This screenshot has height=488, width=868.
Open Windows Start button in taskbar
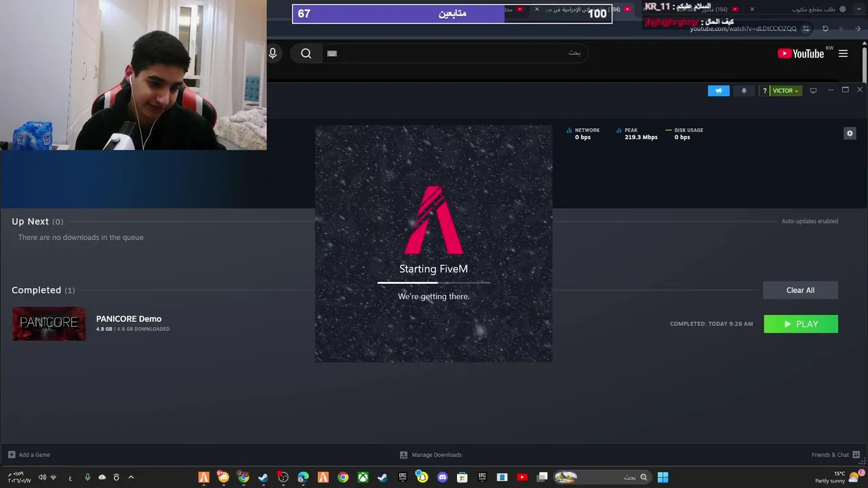663,477
